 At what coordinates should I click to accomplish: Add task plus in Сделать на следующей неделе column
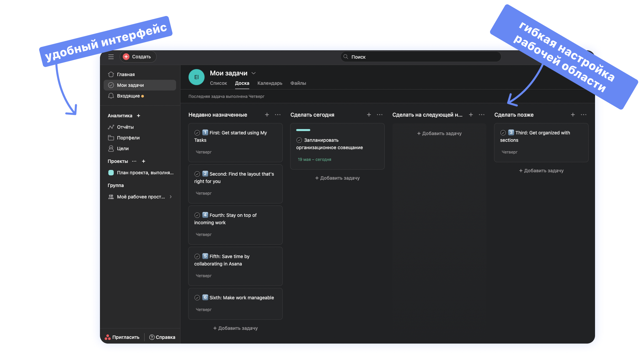point(471,115)
